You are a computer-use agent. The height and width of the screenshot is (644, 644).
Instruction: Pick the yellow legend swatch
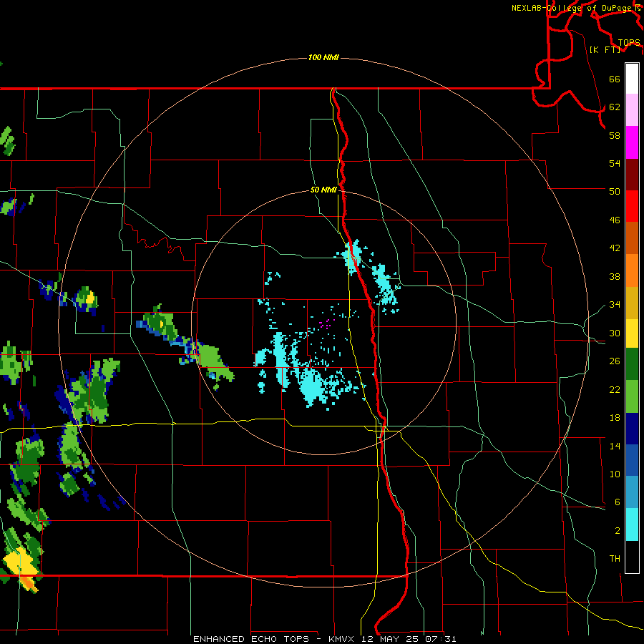632,333
